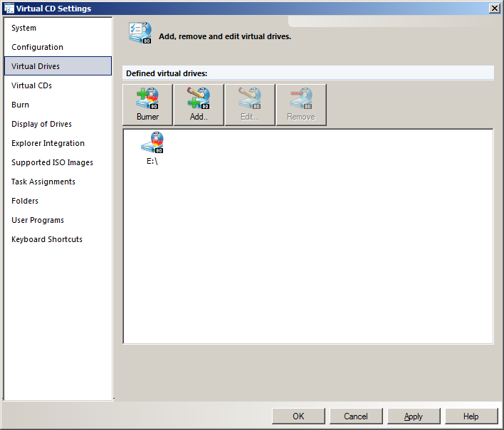This screenshot has height=430, width=504.
Task: Open the Configuration settings page
Action: tap(58, 47)
